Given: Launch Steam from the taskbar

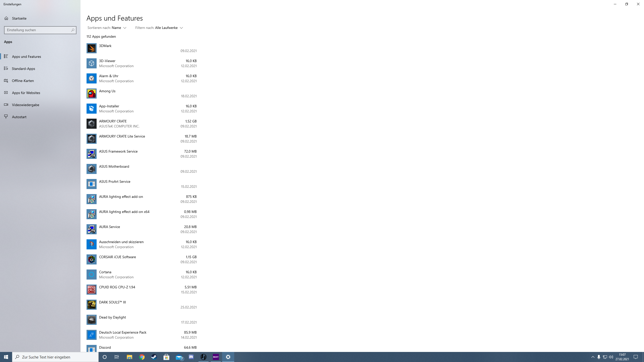Looking at the screenshot, I should (x=154, y=357).
